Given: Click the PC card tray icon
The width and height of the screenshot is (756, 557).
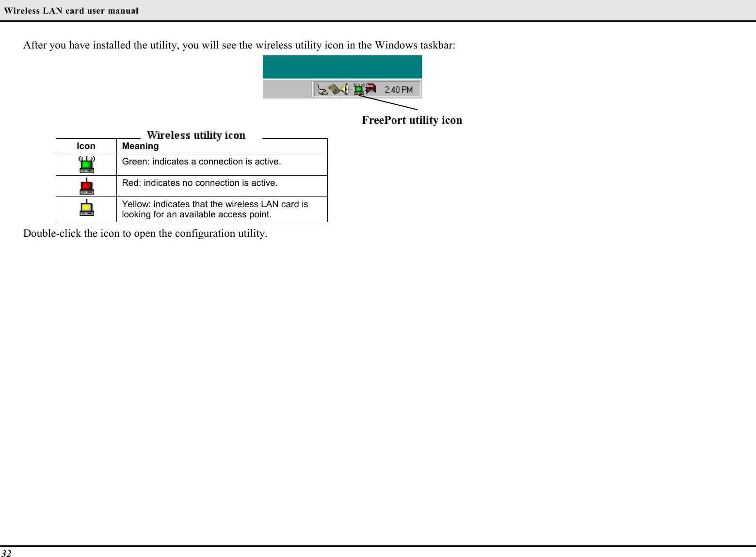Looking at the screenshot, I should point(335,89).
